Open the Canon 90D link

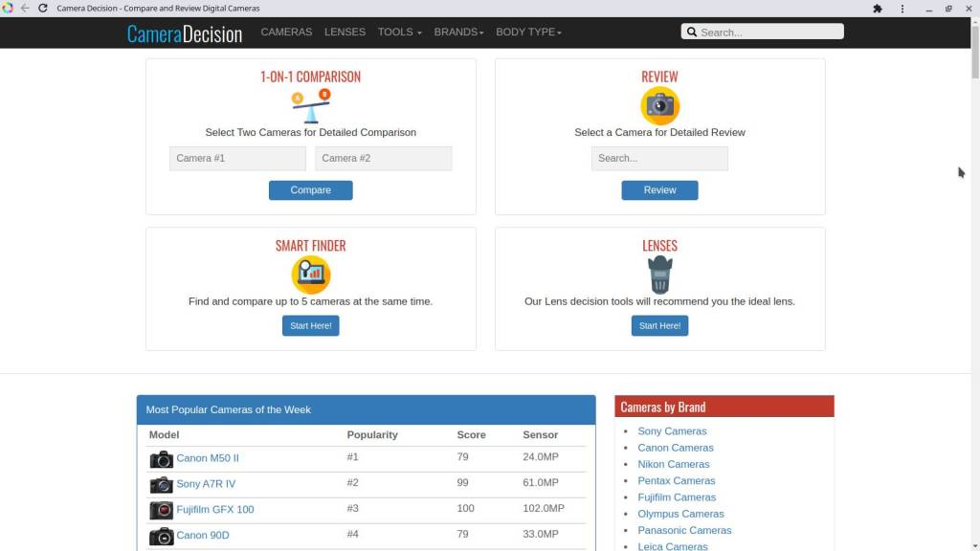coord(203,535)
